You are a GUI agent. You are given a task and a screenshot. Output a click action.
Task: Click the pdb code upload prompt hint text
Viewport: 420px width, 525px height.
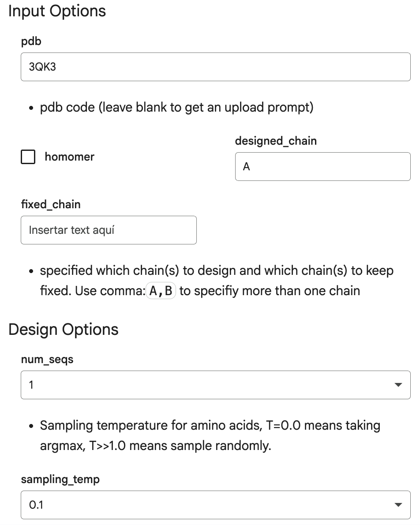[176, 108]
